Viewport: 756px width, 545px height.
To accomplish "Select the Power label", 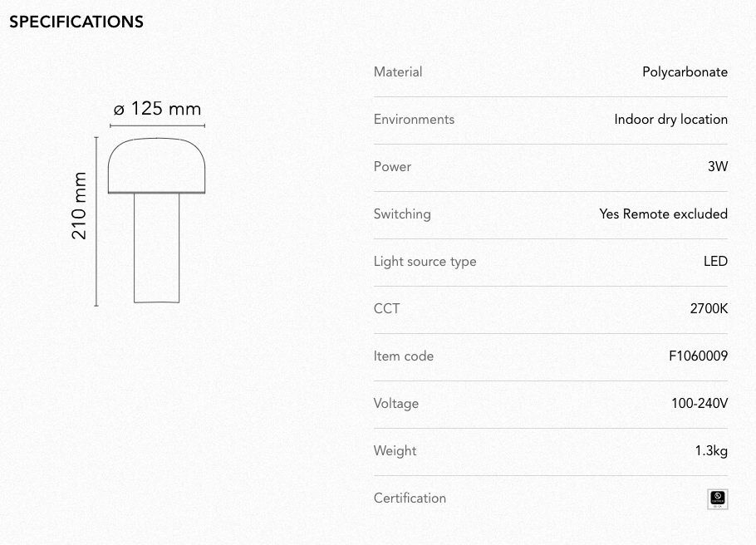I will [392, 166].
